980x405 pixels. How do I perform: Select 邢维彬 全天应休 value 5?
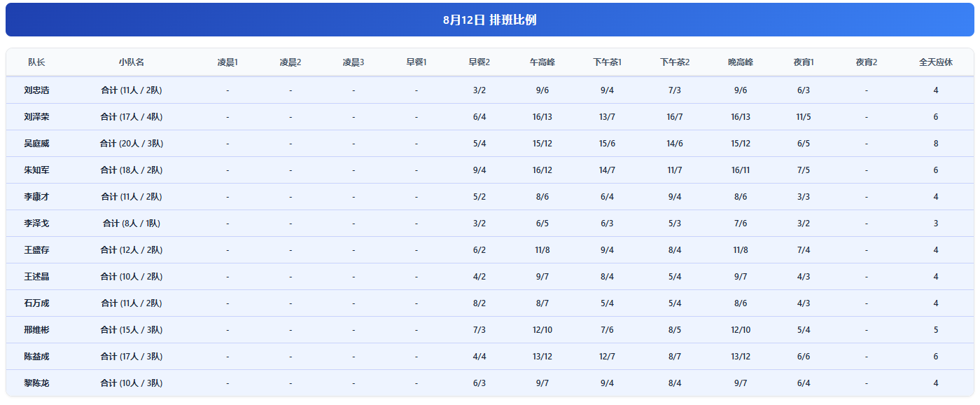click(936, 330)
